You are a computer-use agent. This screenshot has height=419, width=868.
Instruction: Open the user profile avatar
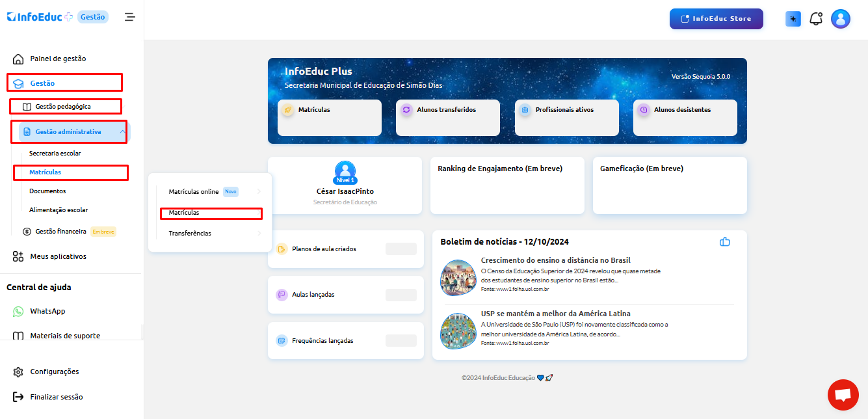click(x=841, y=19)
